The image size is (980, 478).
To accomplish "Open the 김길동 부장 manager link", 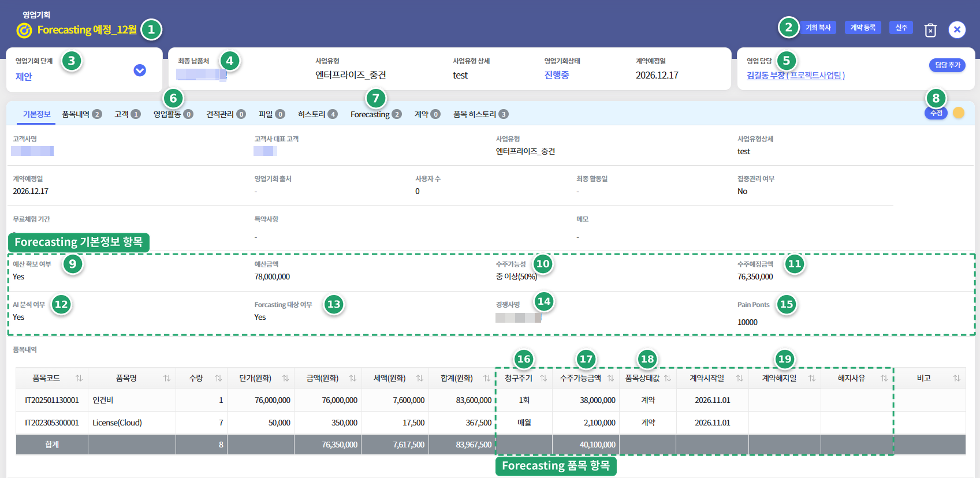I will [x=796, y=76].
